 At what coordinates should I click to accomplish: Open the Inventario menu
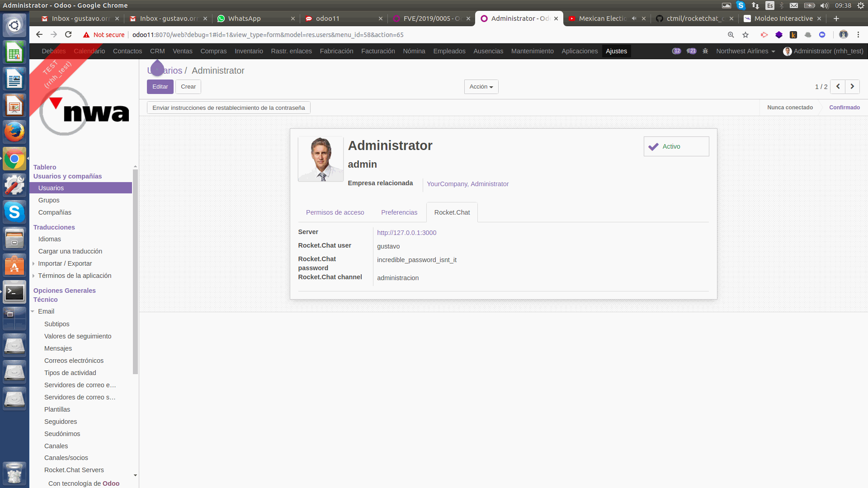pyautogui.click(x=249, y=51)
